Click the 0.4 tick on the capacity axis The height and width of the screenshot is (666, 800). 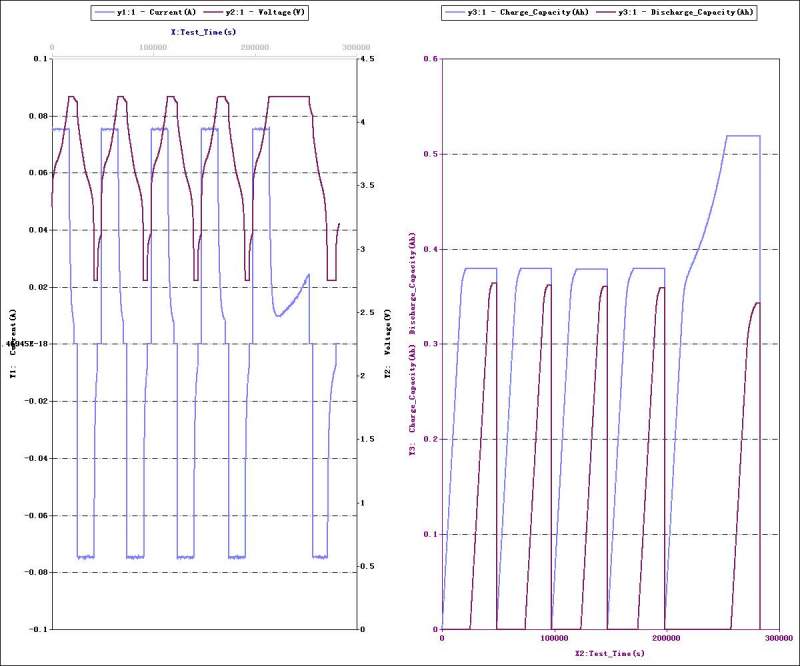(x=431, y=250)
